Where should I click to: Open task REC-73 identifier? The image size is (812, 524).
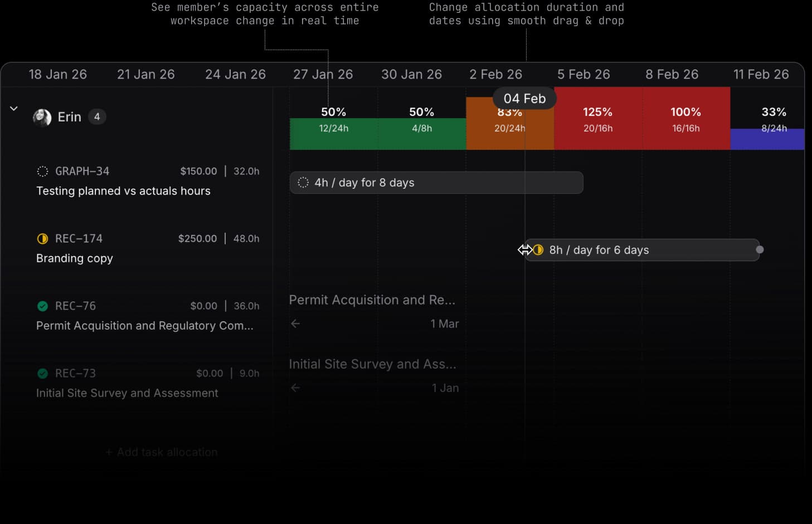(76, 374)
